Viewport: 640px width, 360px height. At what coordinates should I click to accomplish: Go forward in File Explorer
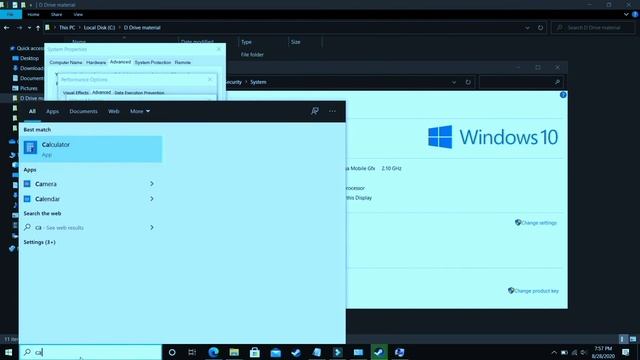tap(19, 28)
